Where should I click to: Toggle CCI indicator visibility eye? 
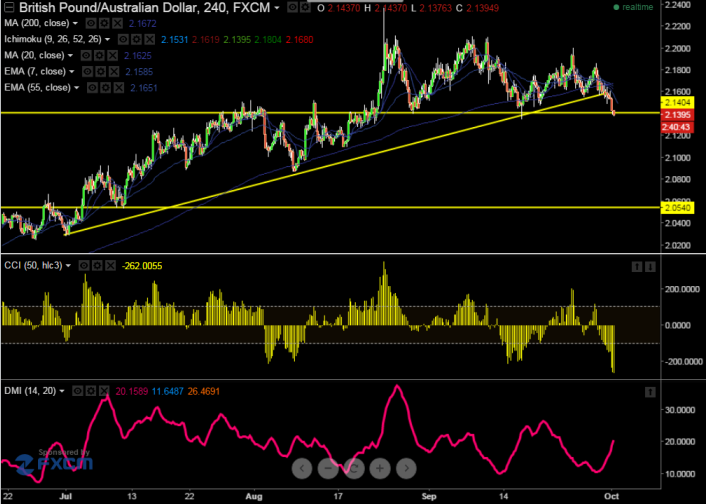[84, 266]
